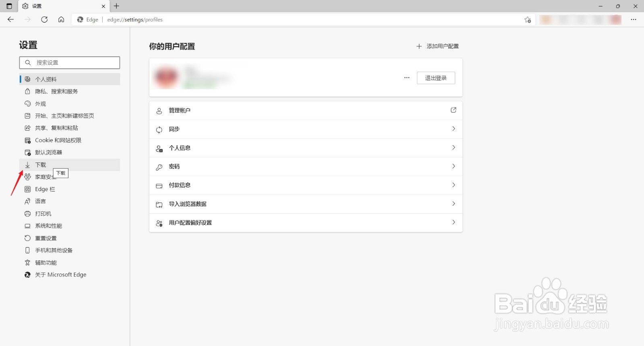Click the 退出登录 sign out button

pyautogui.click(x=436, y=78)
